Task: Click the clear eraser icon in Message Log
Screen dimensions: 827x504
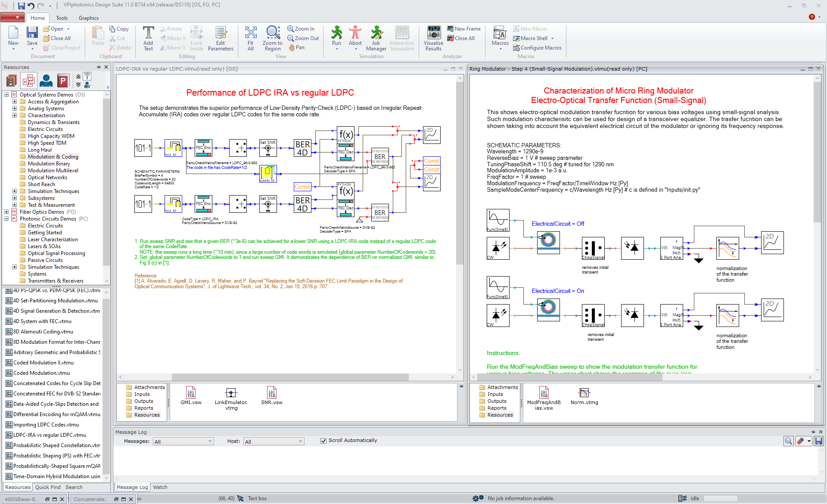Action: point(800,441)
